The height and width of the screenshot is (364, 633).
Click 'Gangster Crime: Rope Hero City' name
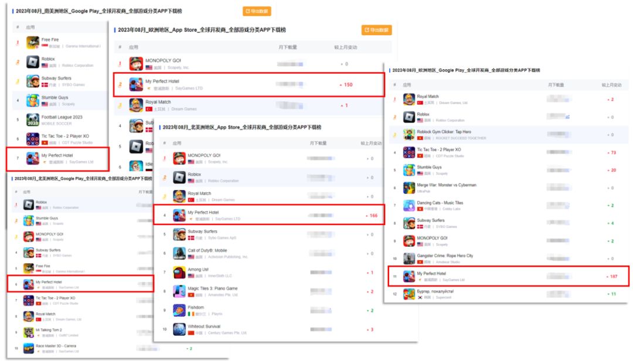point(445,256)
